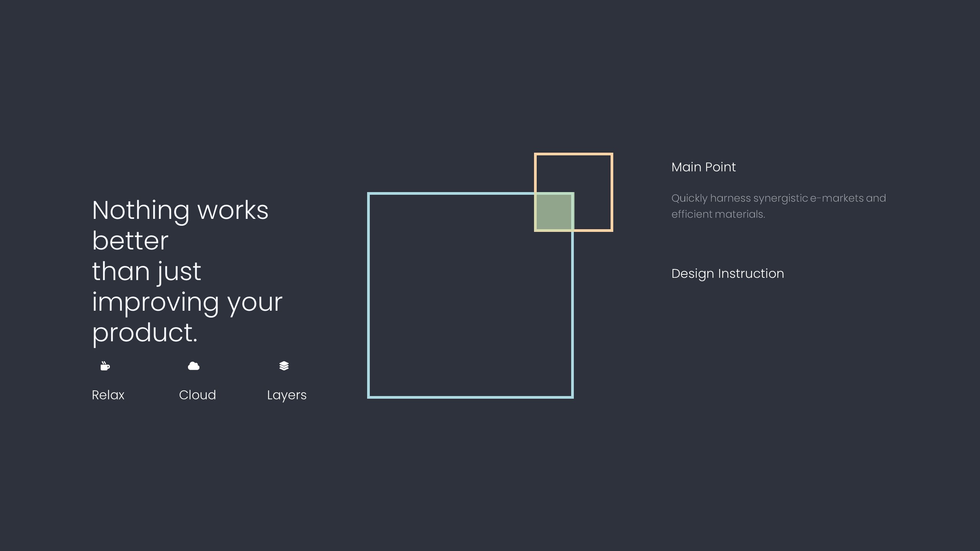Click the 'improving your' headline line

point(187,302)
